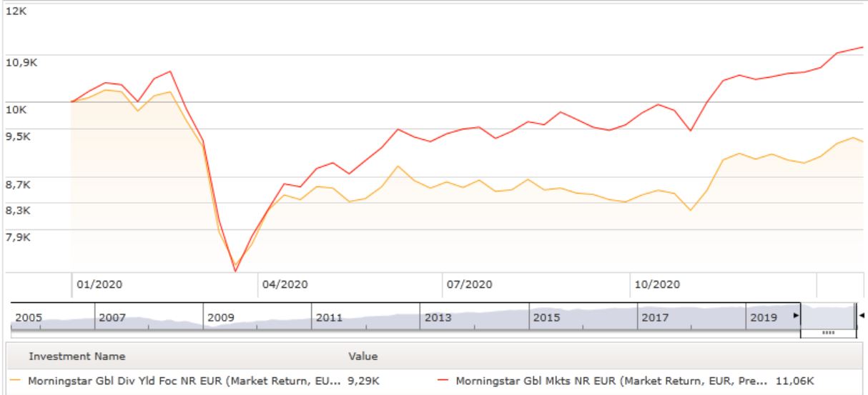Viewport: 868px width, 395px height.
Task: Click the 04/2020 x-axis date label
Action: pyautogui.click(x=285, y=284)
